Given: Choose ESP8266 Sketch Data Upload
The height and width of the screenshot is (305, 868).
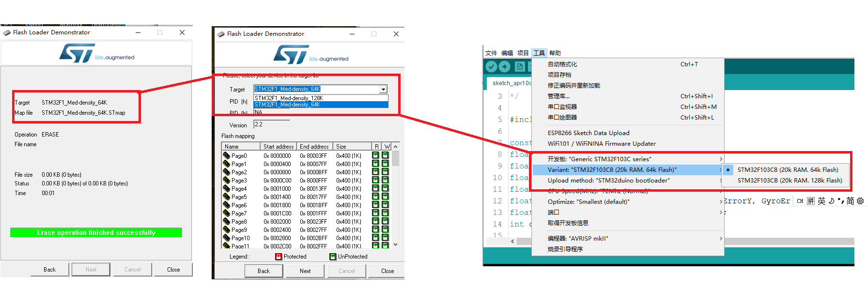Looking at the screenshot, I should coord(628,133).
